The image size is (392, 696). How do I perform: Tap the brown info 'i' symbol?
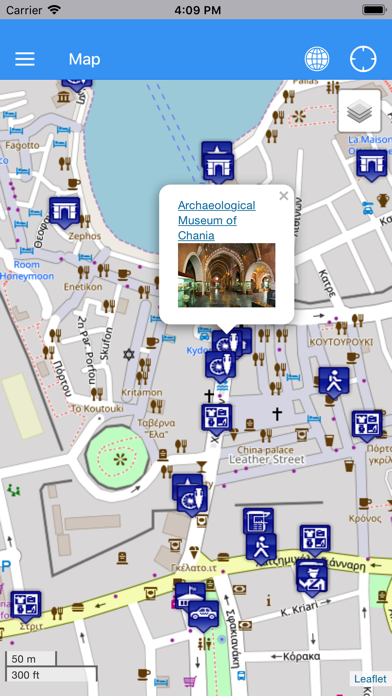tap(269, 601)
